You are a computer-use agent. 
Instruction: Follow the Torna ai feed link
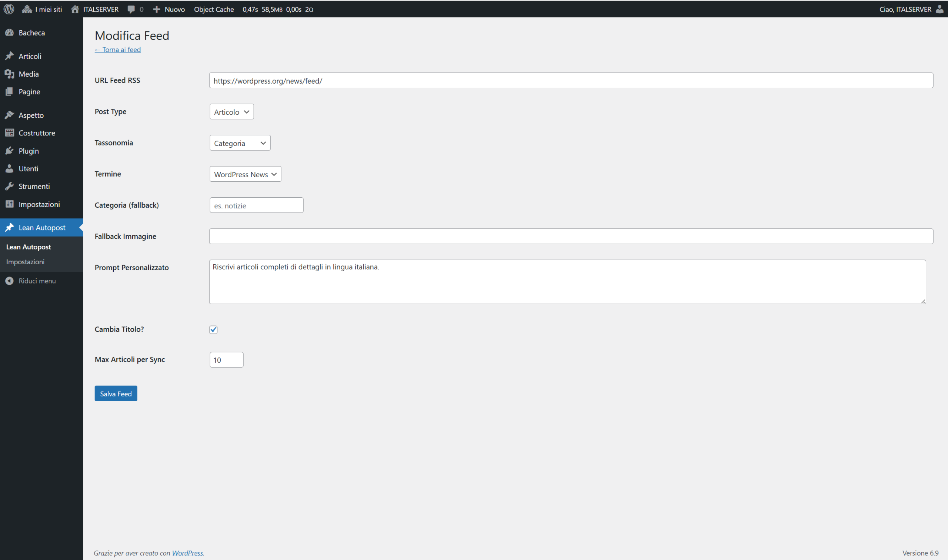coord(118,50)
